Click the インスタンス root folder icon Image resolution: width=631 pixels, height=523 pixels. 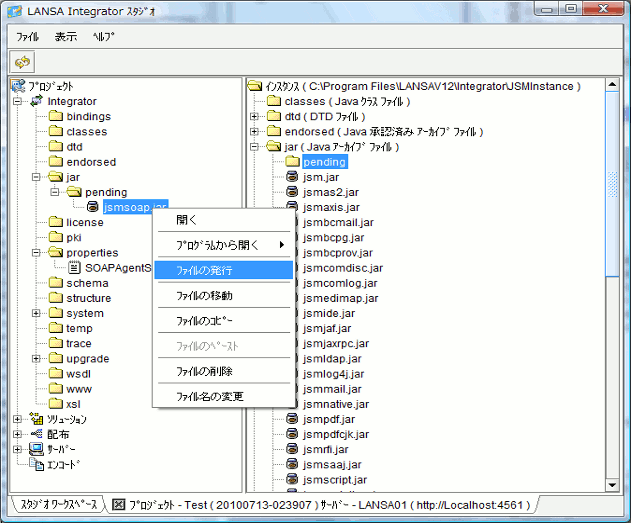tap(255, 86)
